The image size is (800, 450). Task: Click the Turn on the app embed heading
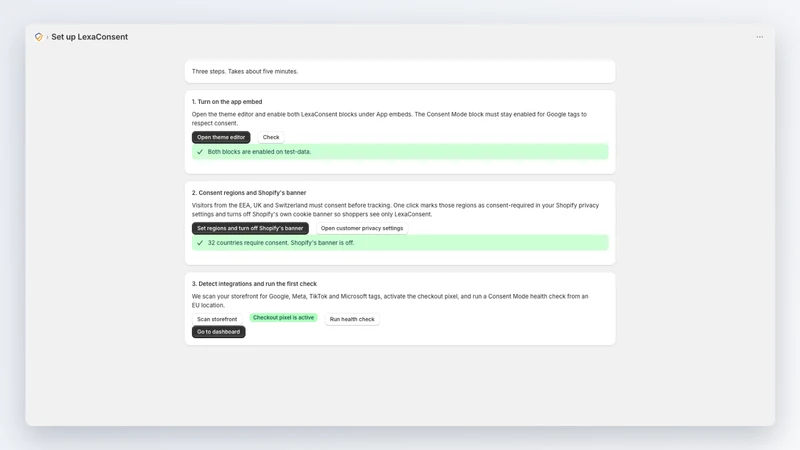[227, 102]
